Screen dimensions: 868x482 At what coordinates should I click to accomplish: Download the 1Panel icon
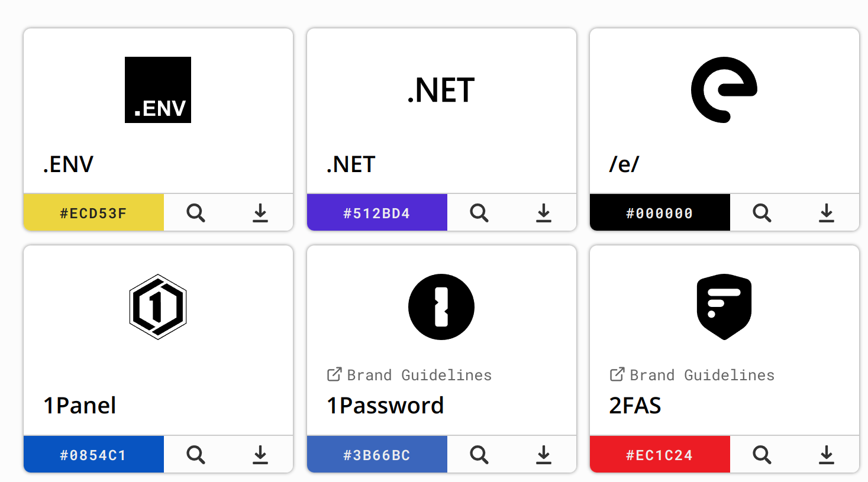tap(260, 454)
